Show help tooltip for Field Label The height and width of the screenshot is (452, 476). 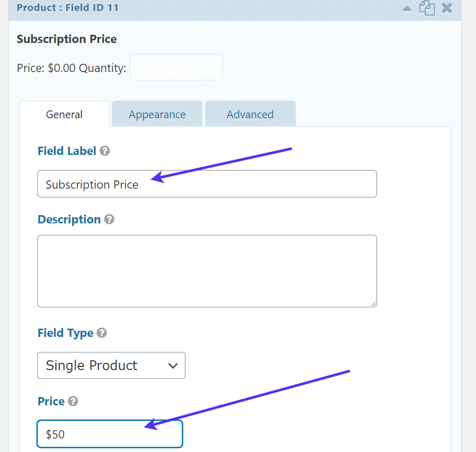(105, 151)
